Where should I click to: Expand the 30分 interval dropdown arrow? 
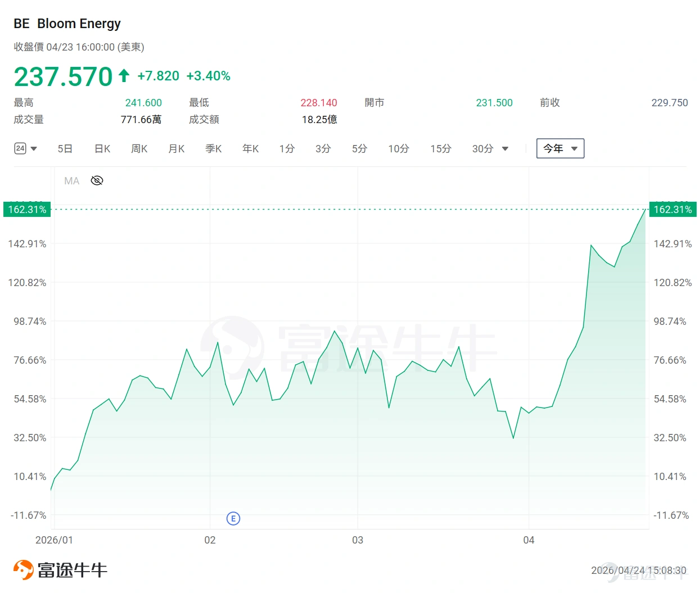(505, 149)
